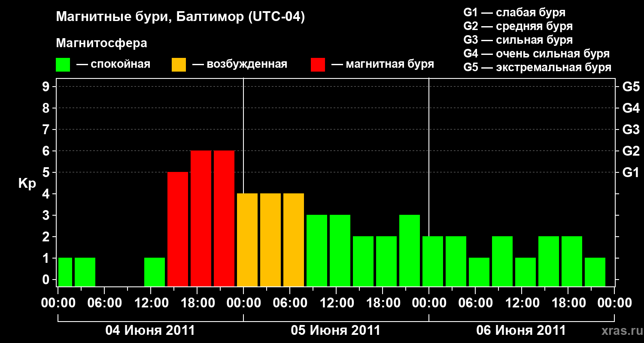Click the 'Kp' axis label

pos(27,184)
